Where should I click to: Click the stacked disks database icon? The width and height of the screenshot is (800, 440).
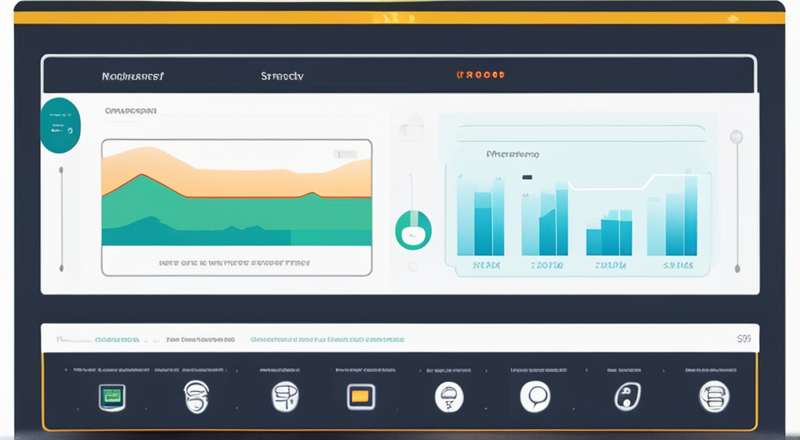click(x=714, y=396)
